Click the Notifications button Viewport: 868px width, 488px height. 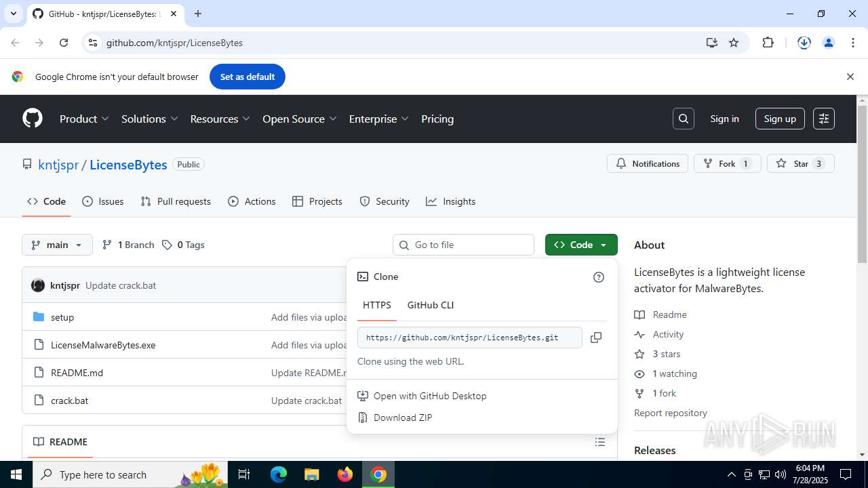coord(648,163)
